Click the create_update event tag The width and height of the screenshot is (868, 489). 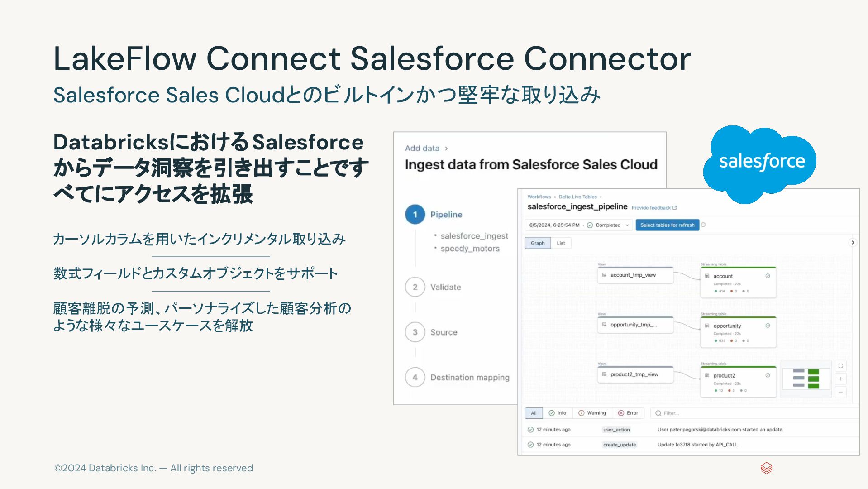click(620, 445)
